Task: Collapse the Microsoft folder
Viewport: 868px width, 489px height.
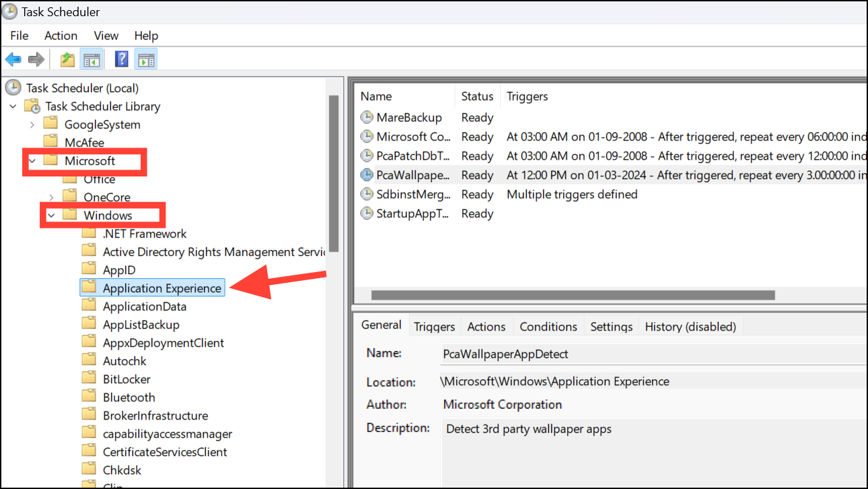Action: pos(32,161)
